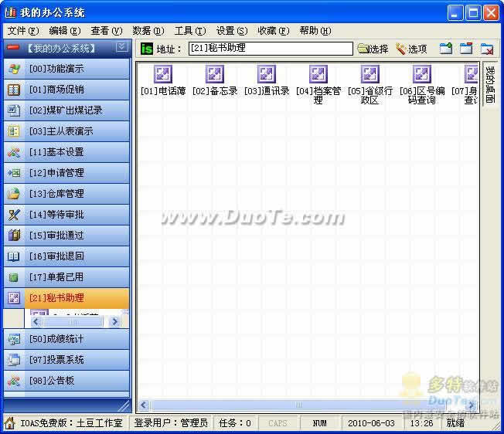This screenshot has width=504, height=434.
Task: Click the desktop horizontal scrollbar thumb
Action: click(x=299, y=405)
